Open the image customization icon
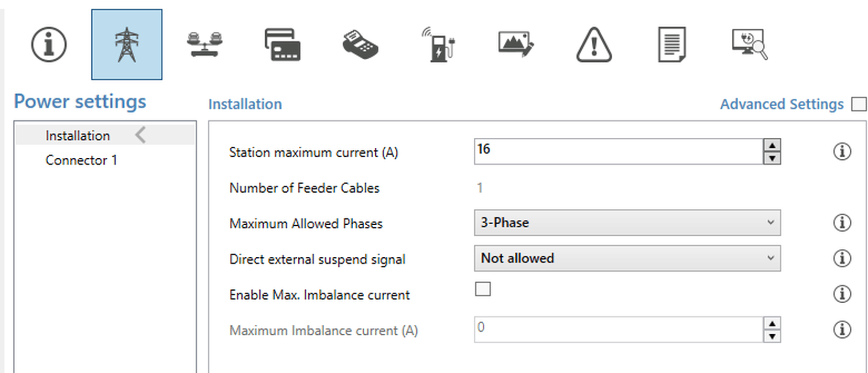Viewport: 868px width, 373px height. 516,44
